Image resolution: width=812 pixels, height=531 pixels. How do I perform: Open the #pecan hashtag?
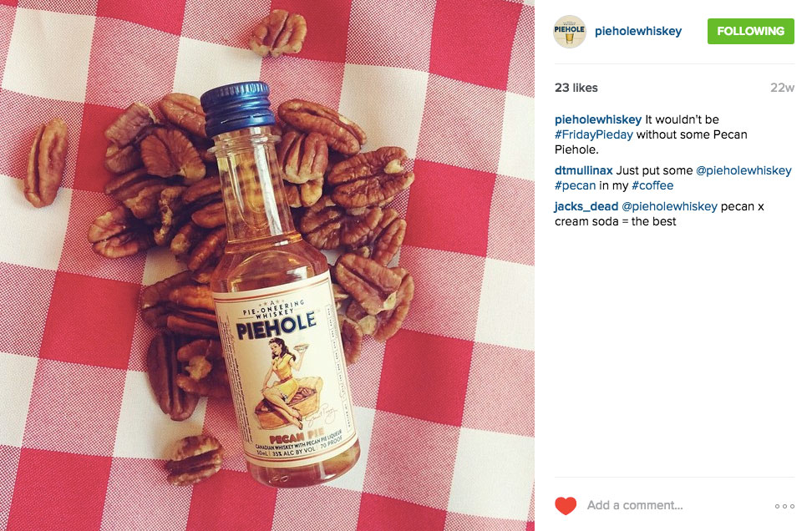point(575,185)
